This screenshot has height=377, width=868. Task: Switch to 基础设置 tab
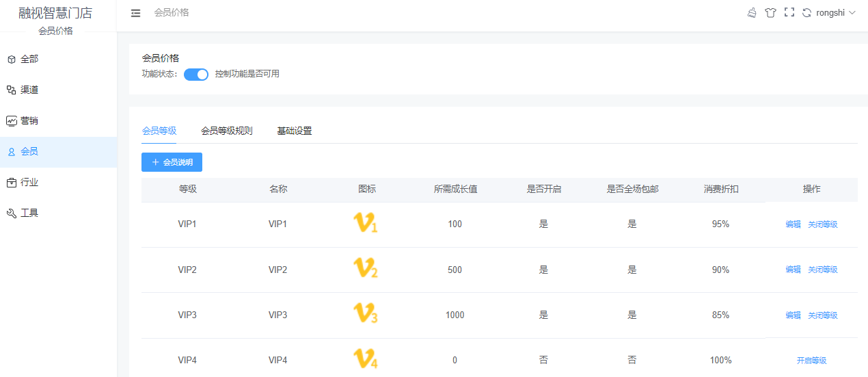pos(295,131)
